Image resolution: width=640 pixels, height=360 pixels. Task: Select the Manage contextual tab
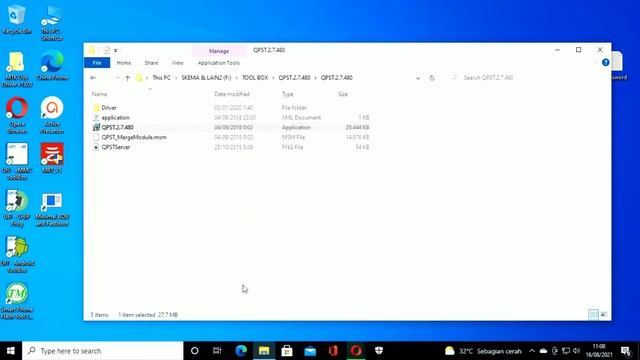point(219,51)
